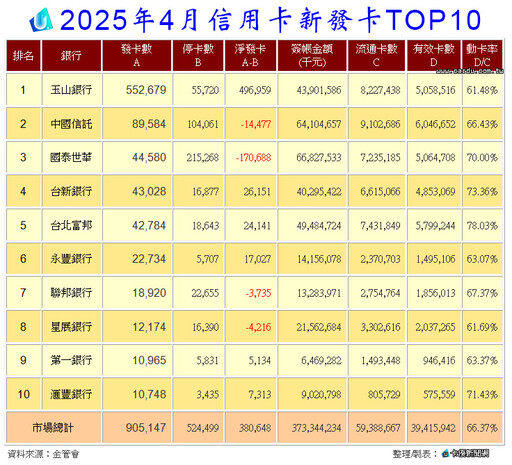The image size is (512, 465).
Task: Click the header cell 動卡率 D/C
Action: [x=482, y=56]
